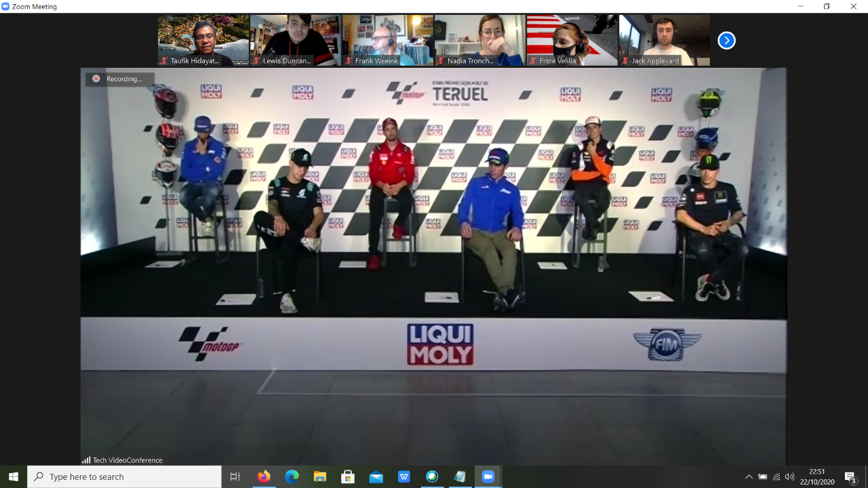868x488 pixels.
Task: Open Taufik Hidayat's video thumbnail
Action: (x=203, y=40)
